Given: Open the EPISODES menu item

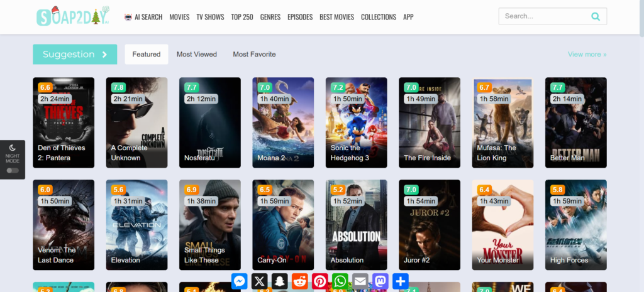Looking at the screenshot, I should pyautogui.click(x=300, y=17).
